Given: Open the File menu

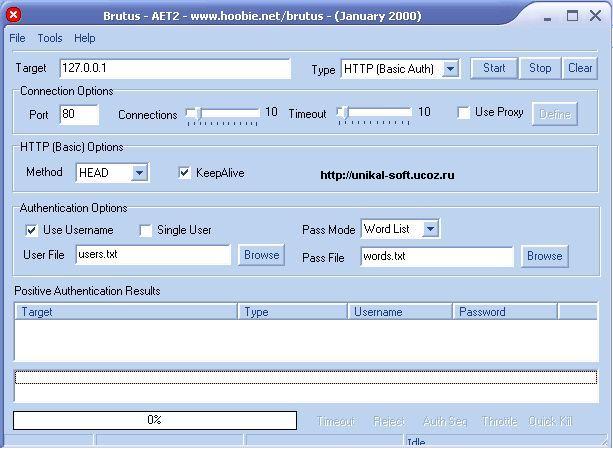Looking at the screenshot, I should 17,38.
